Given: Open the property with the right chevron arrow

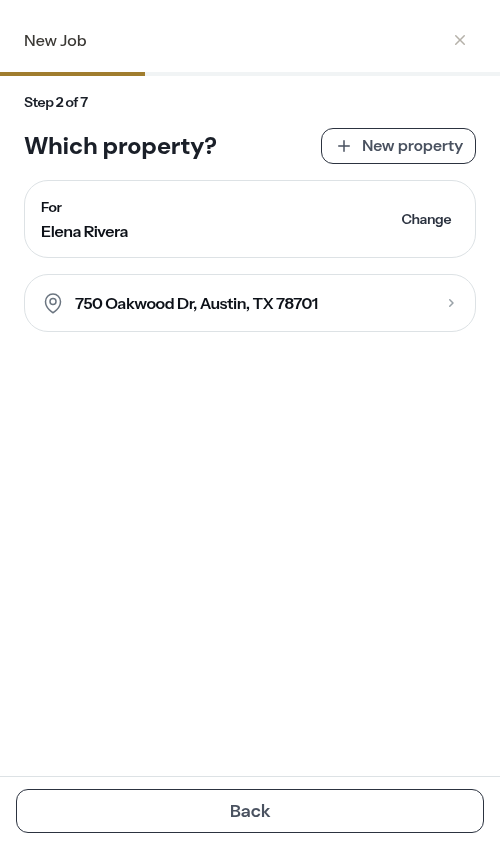Looking at the screenshot, I should [x=451, y=303].
